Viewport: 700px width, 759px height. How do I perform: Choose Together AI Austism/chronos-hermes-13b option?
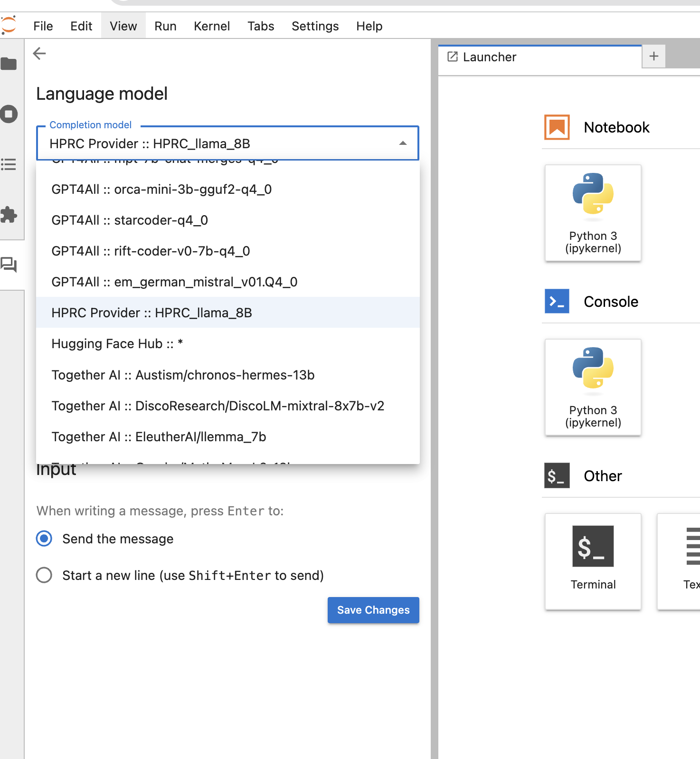pos(228,375)
